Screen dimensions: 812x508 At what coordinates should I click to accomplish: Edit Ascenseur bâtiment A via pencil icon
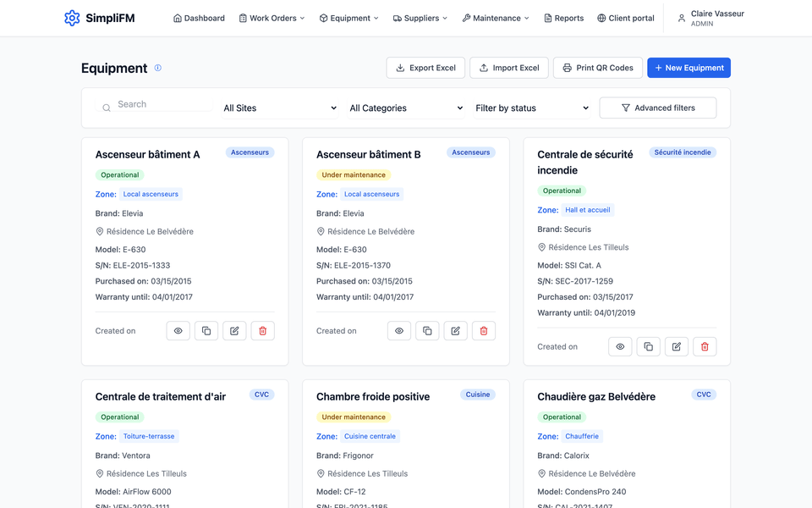click(234, 331)
